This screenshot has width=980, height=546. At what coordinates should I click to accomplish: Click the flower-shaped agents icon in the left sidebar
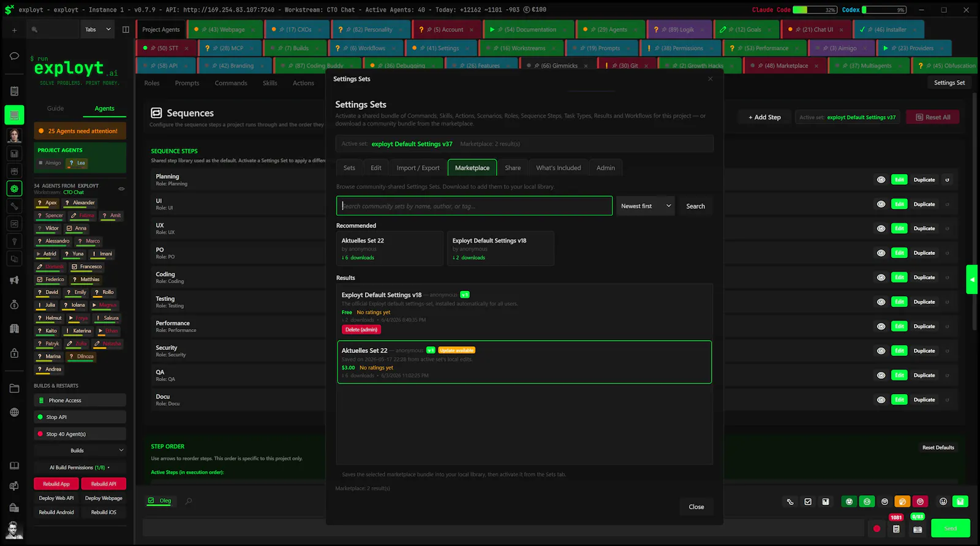(14, 189)
